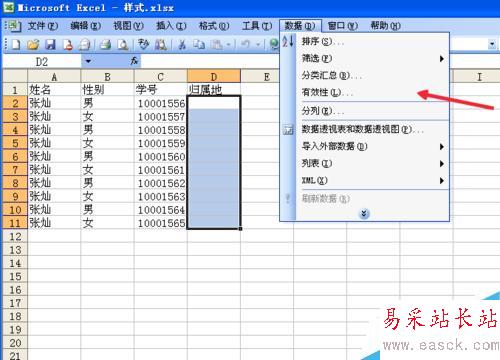
Task: Open the Undo history dropdown arrow
Action: coord(258,44)
